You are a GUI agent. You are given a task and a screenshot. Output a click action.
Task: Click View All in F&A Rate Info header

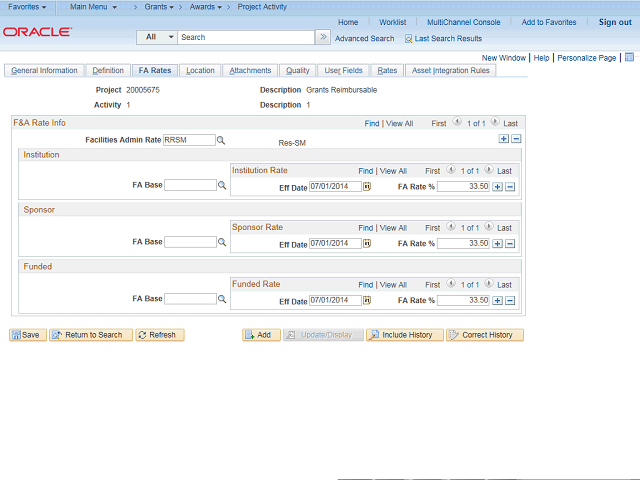(x=400, y=124)
